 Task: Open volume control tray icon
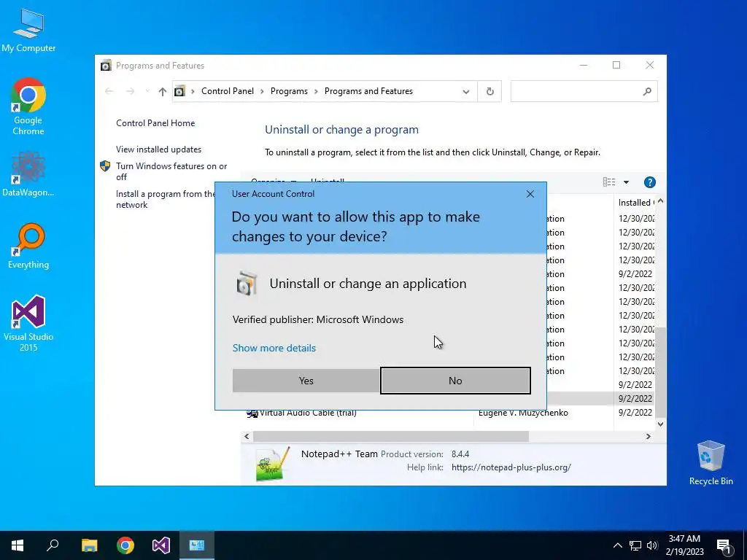652,545
